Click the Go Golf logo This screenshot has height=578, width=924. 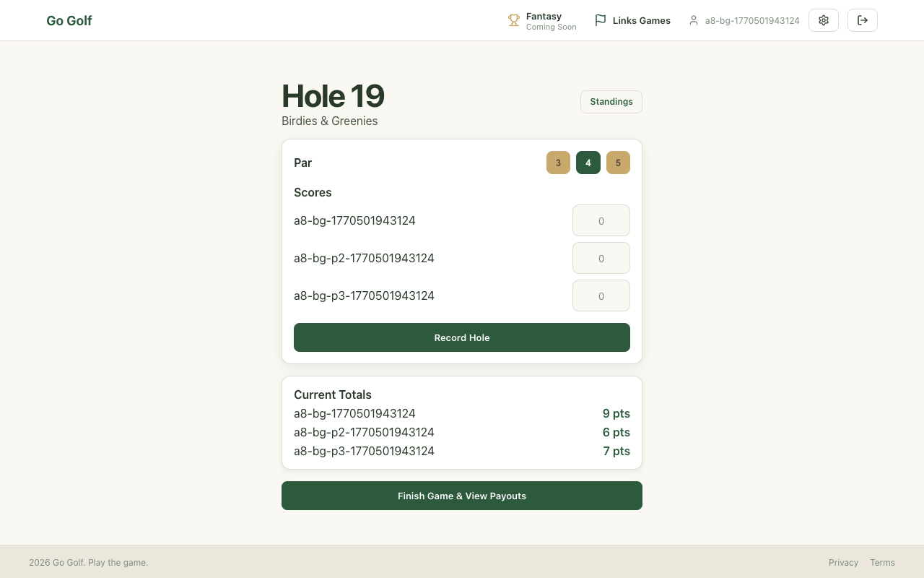(69, 21)
